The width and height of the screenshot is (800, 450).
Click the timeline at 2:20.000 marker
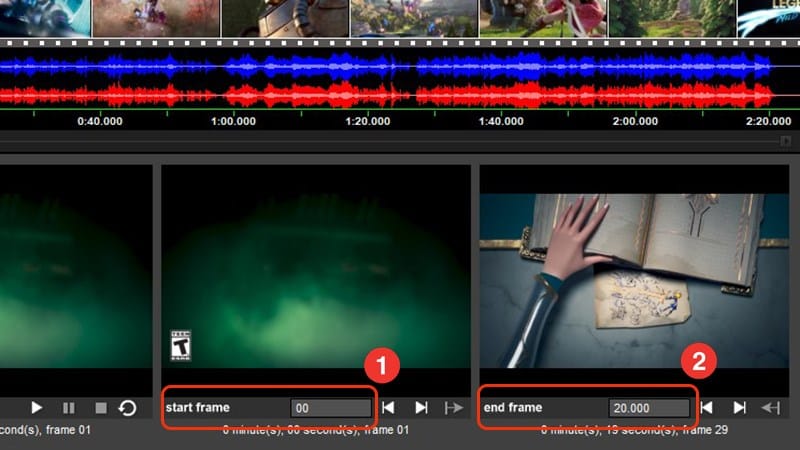click(769, 121)
